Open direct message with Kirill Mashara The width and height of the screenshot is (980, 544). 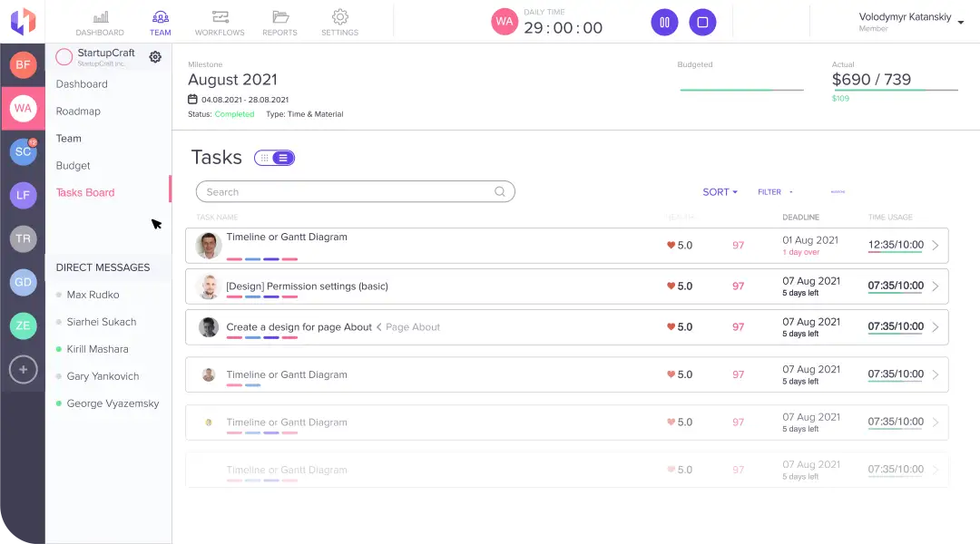click(97, 349)
